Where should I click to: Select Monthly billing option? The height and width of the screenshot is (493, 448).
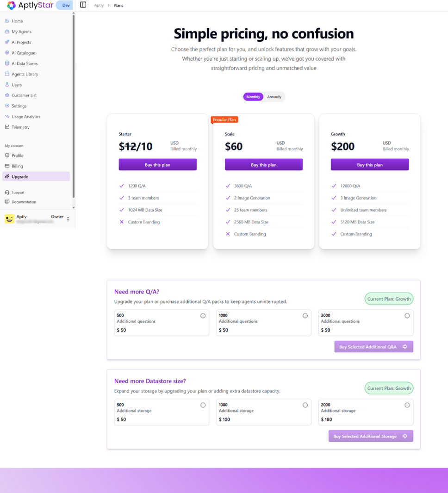(253, 97)
